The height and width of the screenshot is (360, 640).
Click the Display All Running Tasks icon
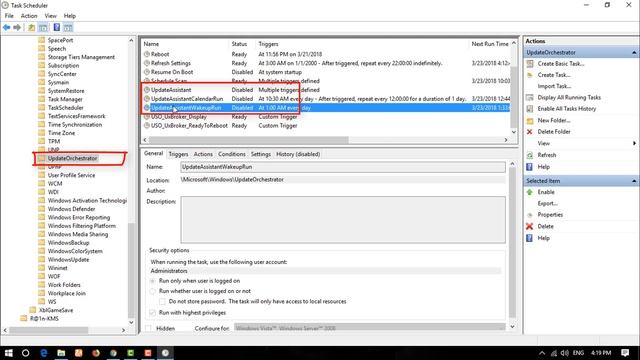tap(530, 98)
